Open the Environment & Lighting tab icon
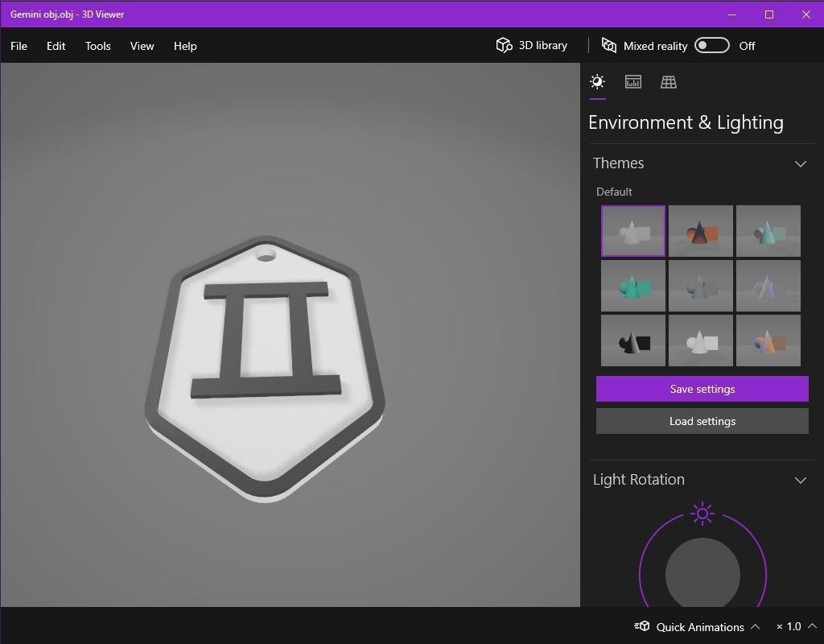Screen dimensions: 824x644 pos(598,81)
